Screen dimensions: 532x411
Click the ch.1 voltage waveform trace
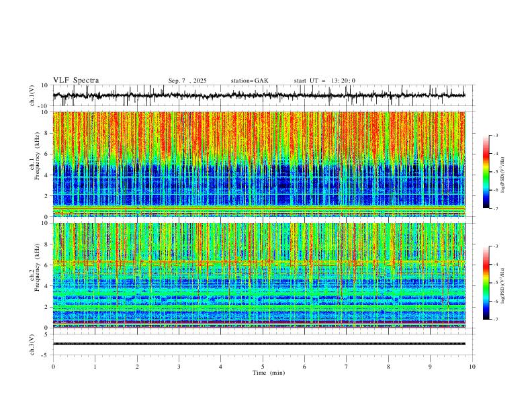[259, 95]
